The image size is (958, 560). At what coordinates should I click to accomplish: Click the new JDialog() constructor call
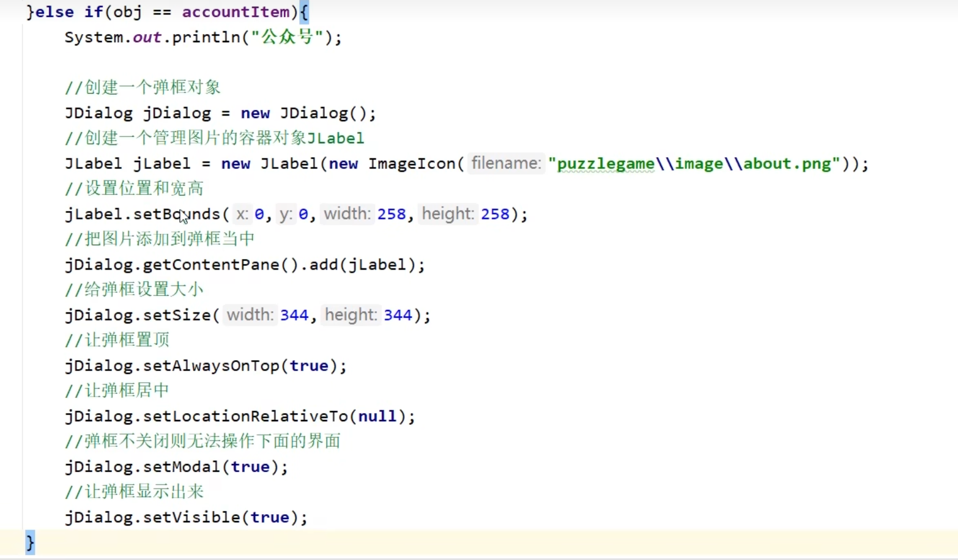[x=314, y=113]
